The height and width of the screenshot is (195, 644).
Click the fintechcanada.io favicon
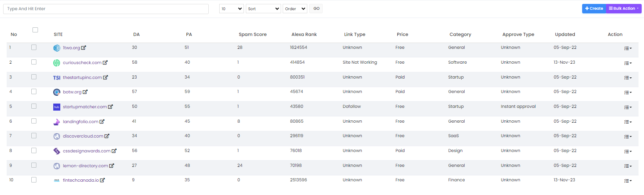[57, 181]
